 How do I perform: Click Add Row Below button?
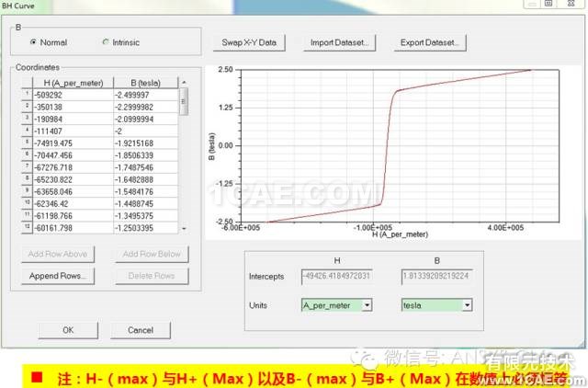pos(152,254)
